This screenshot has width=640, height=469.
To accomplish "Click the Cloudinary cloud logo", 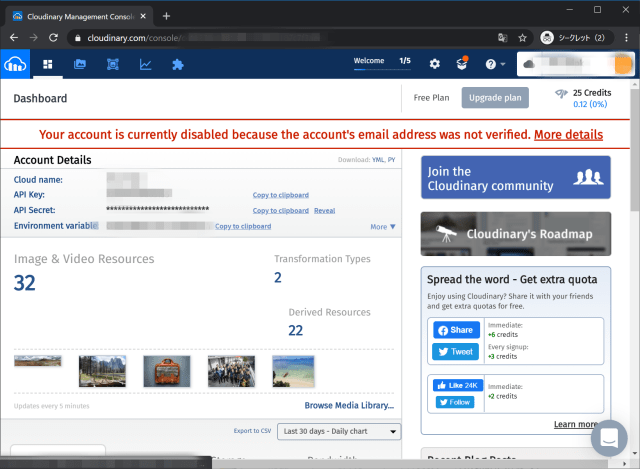I will coord(15,64).
